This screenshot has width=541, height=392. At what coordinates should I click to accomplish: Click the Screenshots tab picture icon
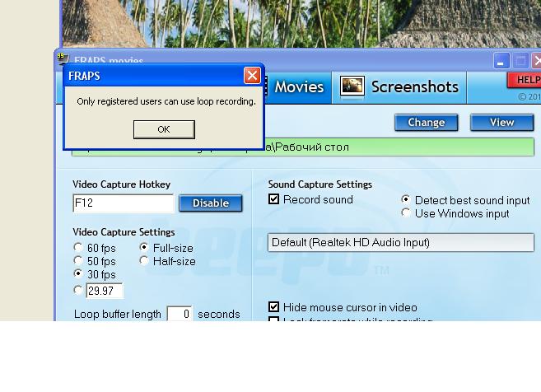click(x=352, y=86)
